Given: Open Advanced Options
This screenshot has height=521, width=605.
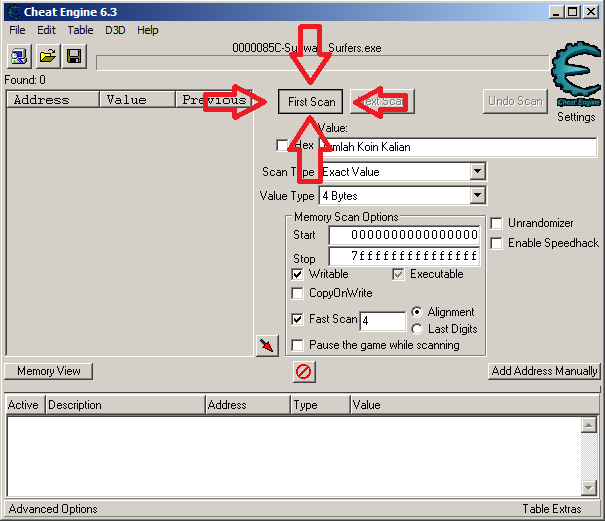Looking at the screenshot, I should pyautogui.click(x=53, y=509).
